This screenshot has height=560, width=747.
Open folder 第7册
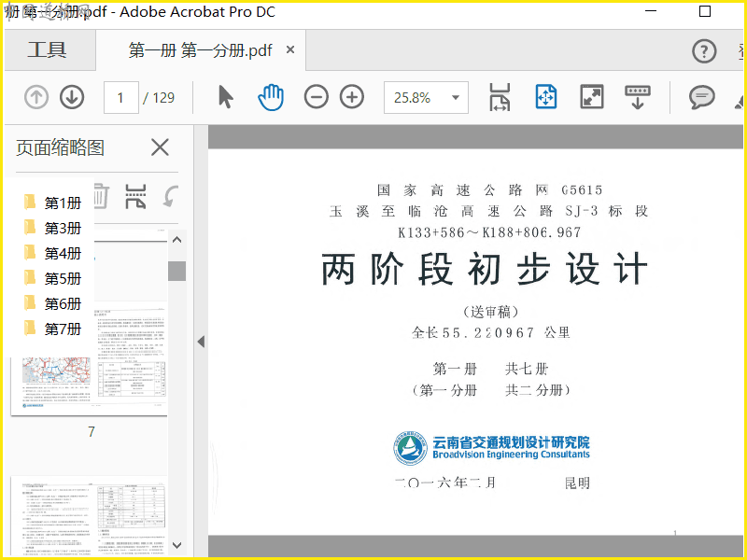click(x=52, y=329)
